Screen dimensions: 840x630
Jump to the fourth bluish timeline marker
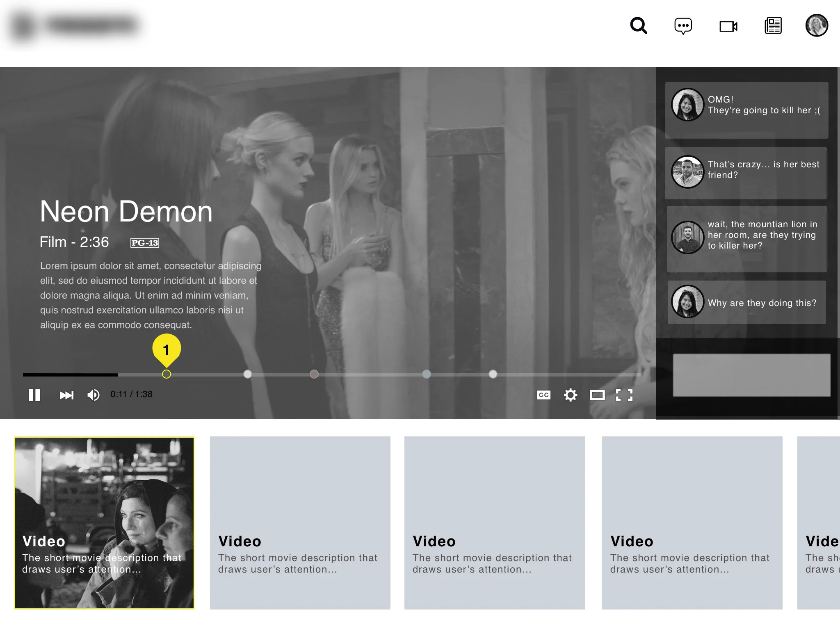(427, 374)
